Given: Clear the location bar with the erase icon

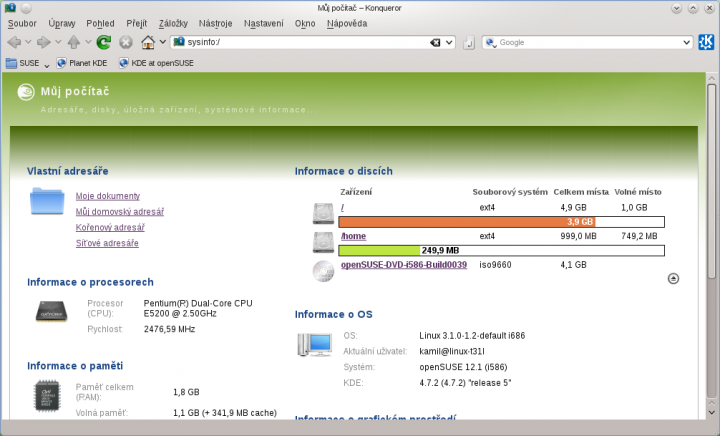Looking at the screenshot, I should (x=435, y=43).
